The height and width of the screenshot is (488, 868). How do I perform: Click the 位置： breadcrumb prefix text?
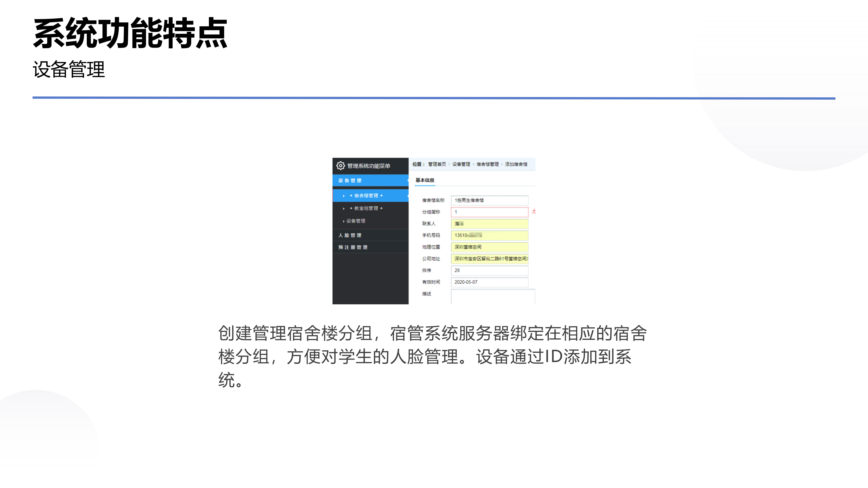[419, 164]
